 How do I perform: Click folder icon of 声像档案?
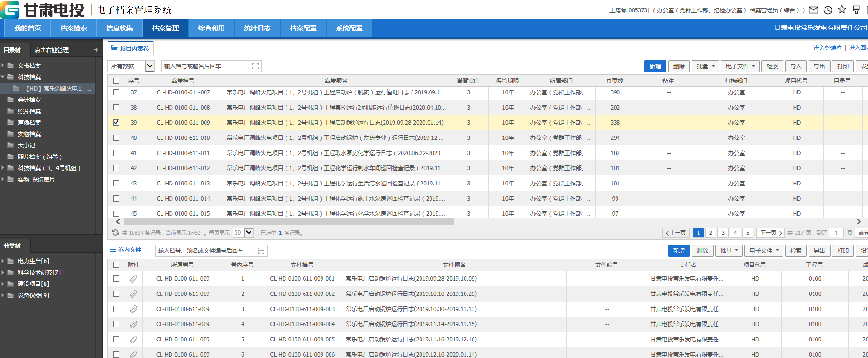click(10, 122)
